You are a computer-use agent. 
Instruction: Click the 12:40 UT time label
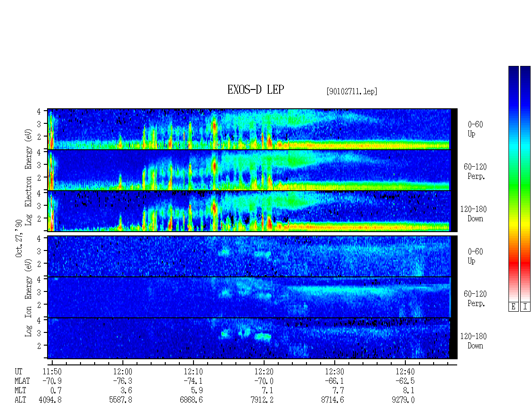click(405, 372)
